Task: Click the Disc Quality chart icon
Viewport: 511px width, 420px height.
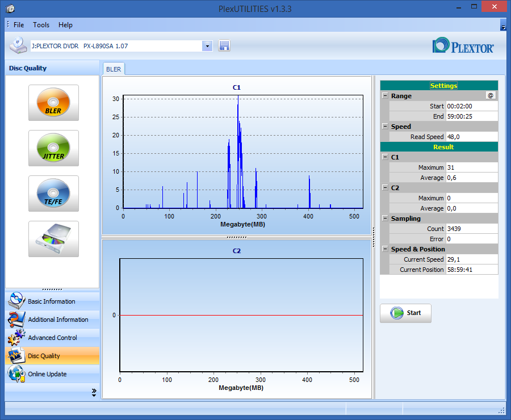Action: coord(16,355)
